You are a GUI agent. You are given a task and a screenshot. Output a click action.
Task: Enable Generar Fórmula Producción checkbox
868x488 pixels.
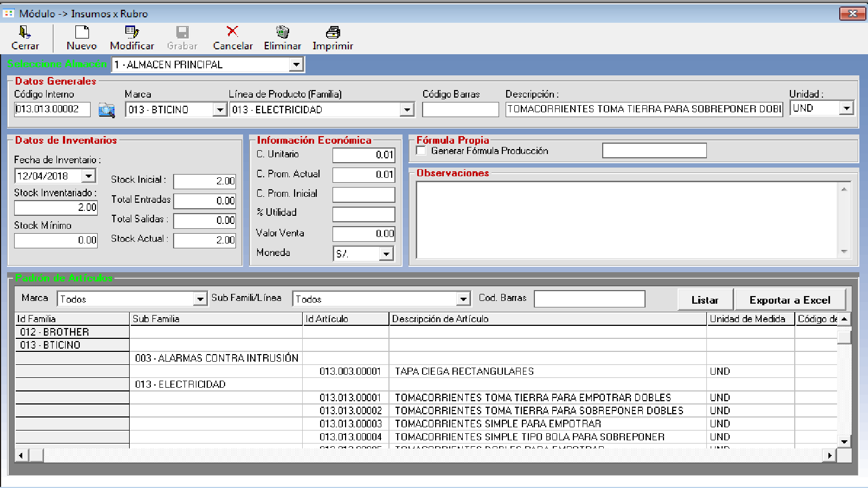(421, 151)
